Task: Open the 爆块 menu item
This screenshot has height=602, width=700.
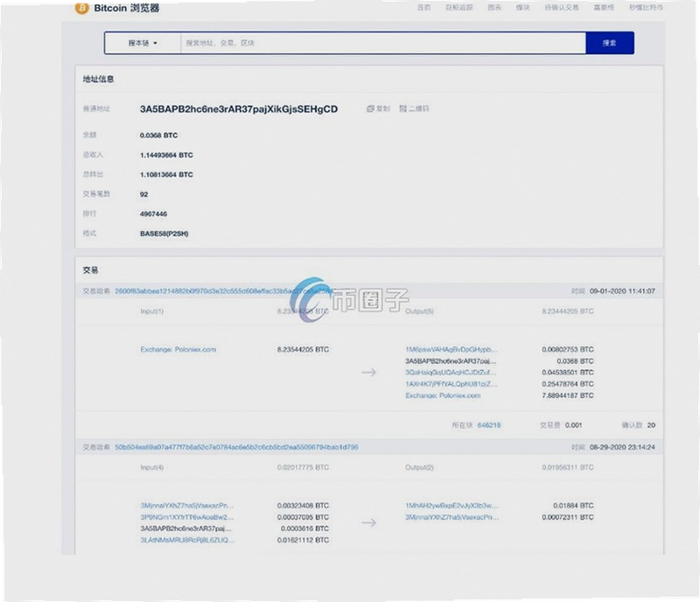Action: tap(522, 8)
